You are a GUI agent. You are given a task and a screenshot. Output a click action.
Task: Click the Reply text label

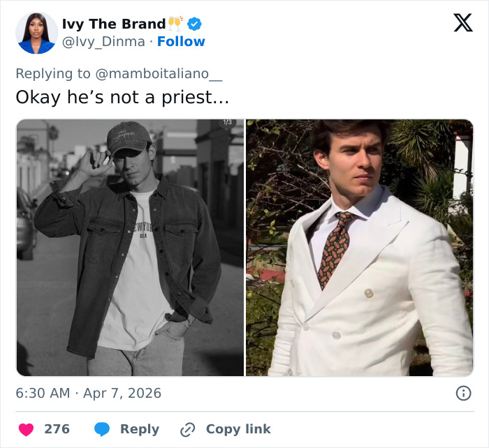(x=139, y=429)
